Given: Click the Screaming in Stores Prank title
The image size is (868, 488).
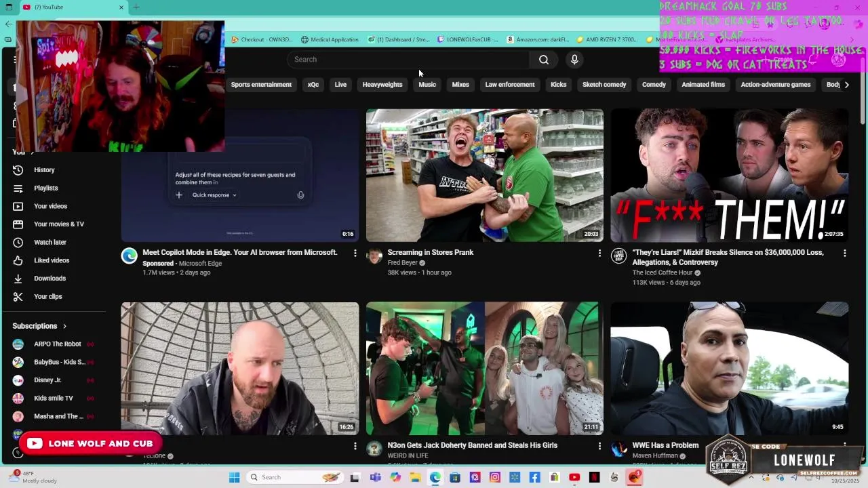Looking at the screenshot, I should [x=431, y=252].
